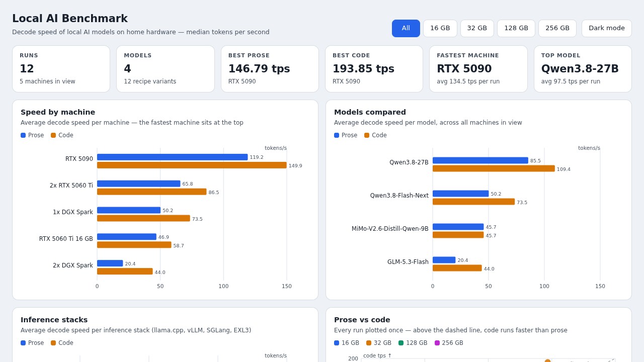Toggle Code legend in Inference stacks
644x362 pixels.
[x=62, y=343]
